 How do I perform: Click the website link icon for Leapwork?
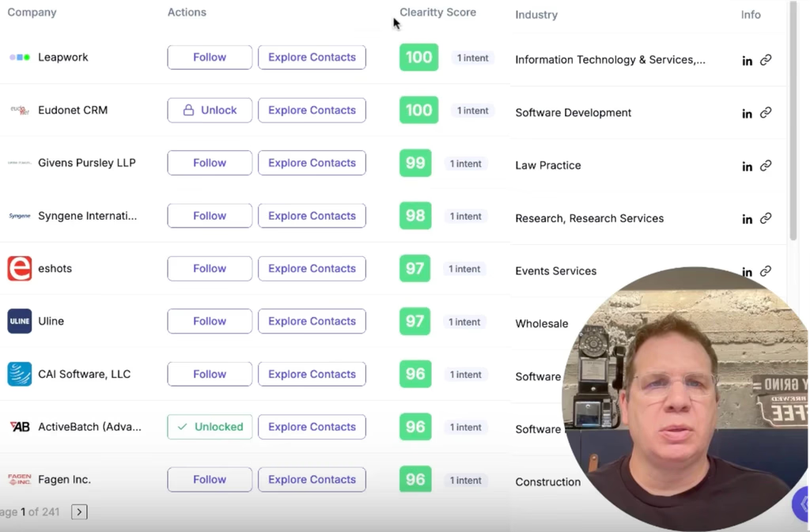(x=766, y=60)
